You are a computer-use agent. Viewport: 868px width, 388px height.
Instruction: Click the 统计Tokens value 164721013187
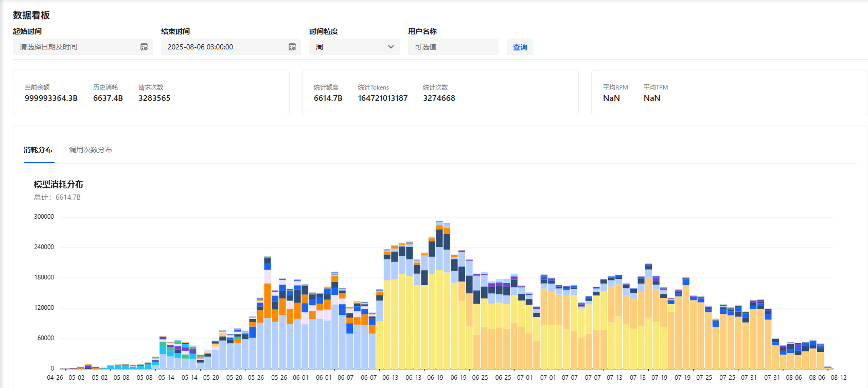pyautogui.click(x=383, y=98)
